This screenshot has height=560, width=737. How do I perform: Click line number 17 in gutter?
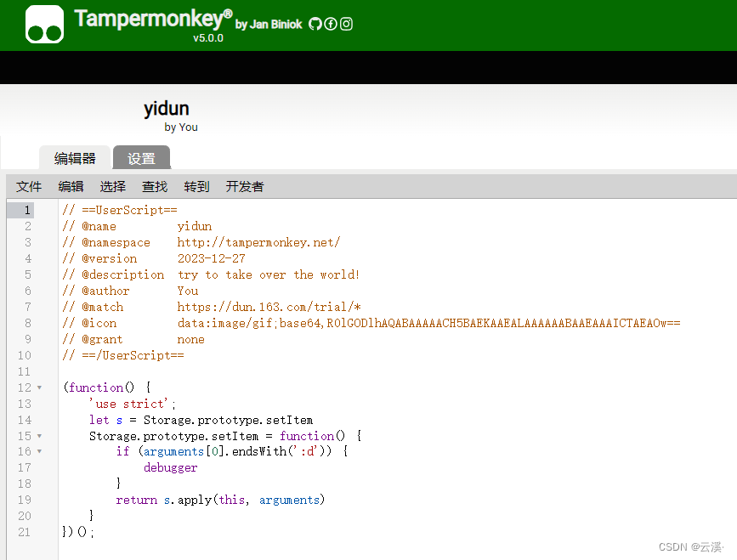click(25, 467)
